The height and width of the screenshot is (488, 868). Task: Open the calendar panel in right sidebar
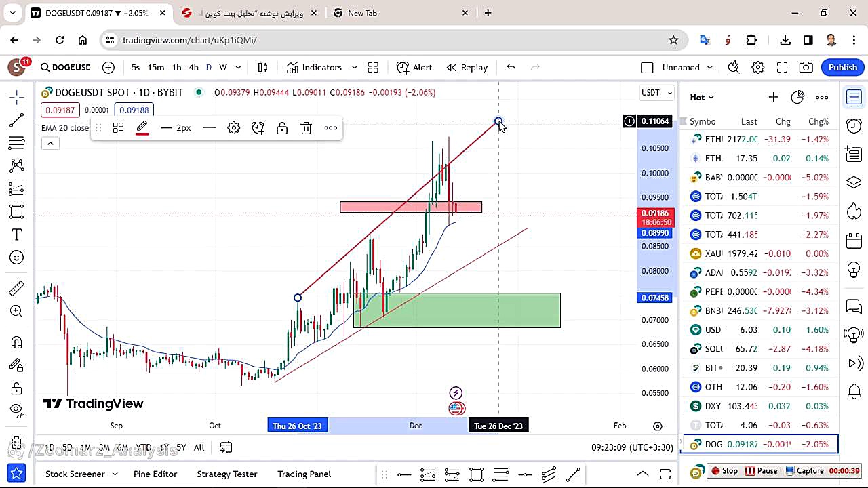(854, 241)
